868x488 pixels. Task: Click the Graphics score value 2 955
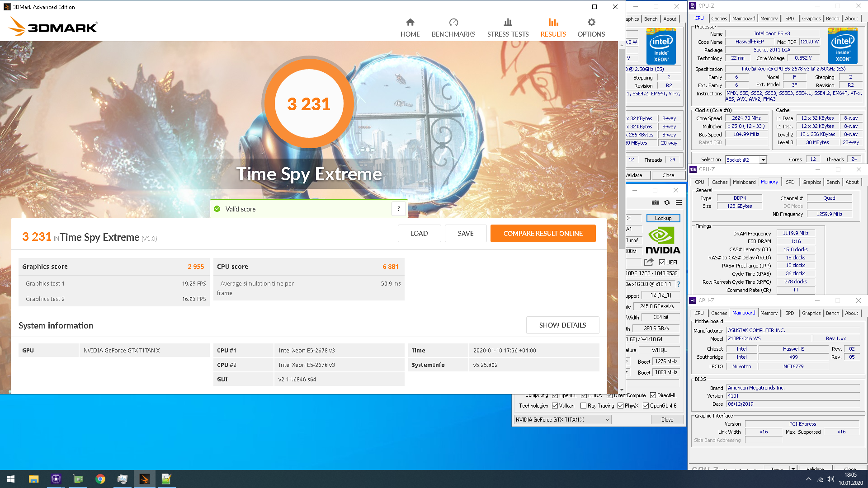pyautogui.click(x=196, y=267)
